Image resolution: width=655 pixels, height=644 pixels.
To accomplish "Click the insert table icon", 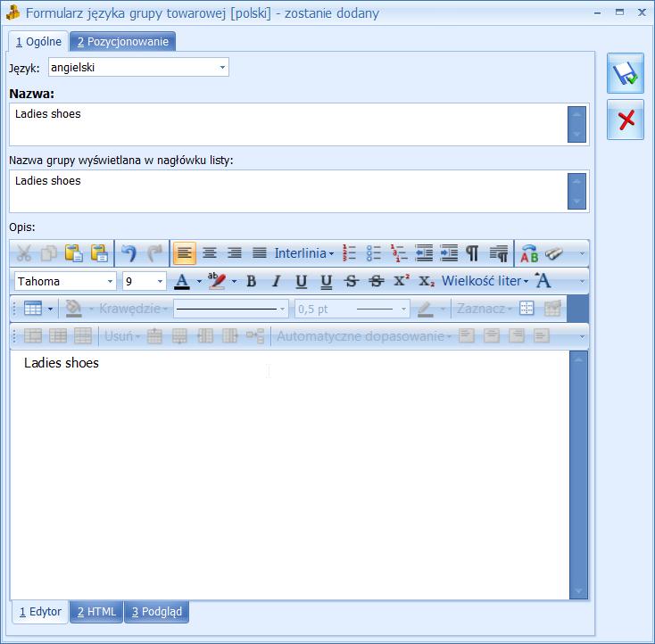I will (x=33, y=309).
